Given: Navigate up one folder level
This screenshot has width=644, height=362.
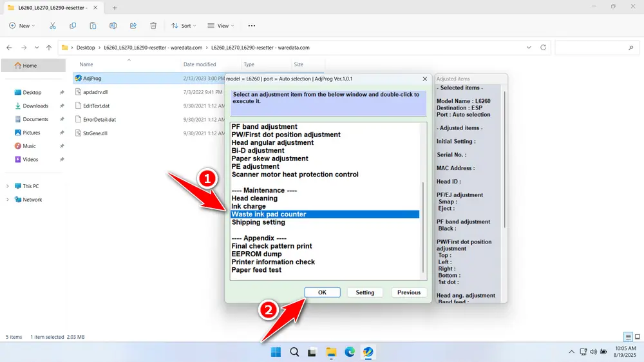Looking at the screenshot, I should 49,48.
